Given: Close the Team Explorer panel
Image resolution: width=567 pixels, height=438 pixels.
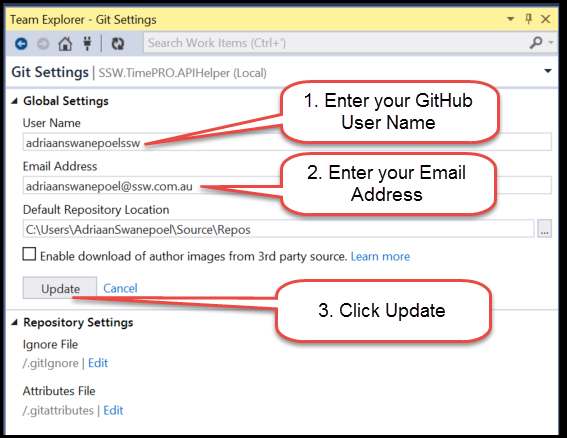Looking at the screenshot, I should coord(546,19).
